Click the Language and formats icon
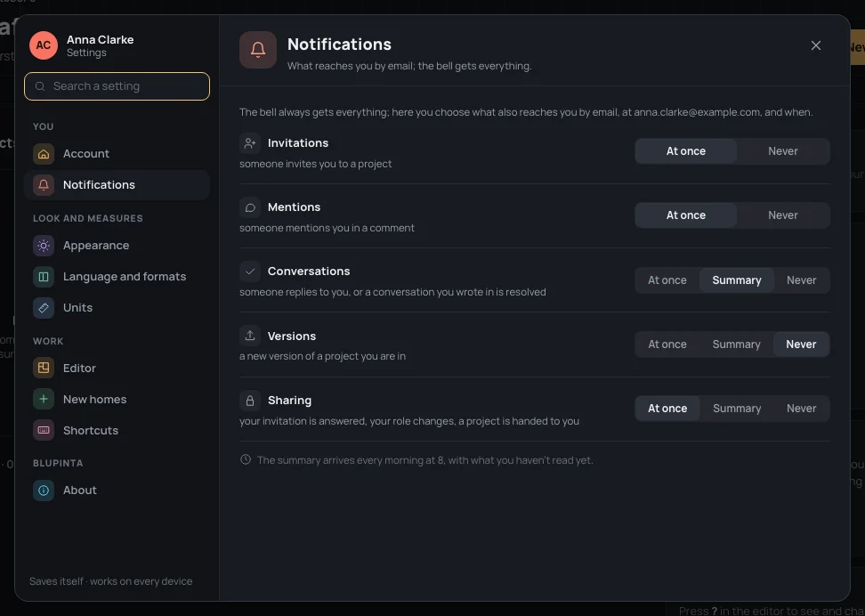The image size is (865, 616). 44,277
